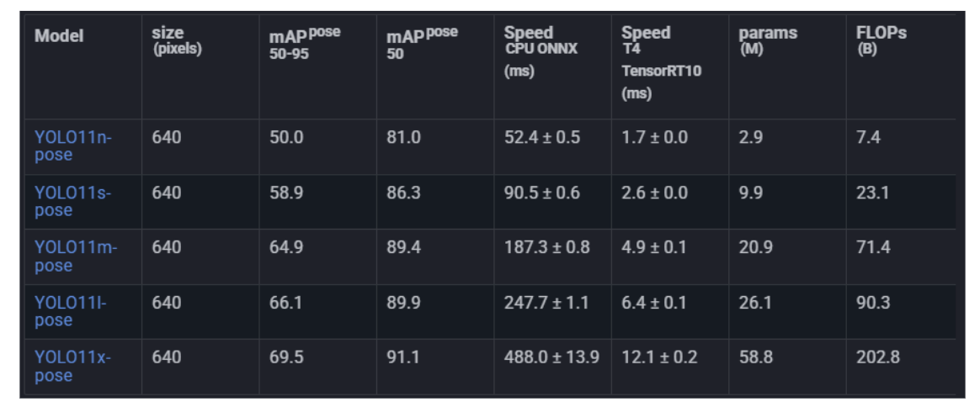Click the YOLO11m-pose link

click(x=76, y=256)
